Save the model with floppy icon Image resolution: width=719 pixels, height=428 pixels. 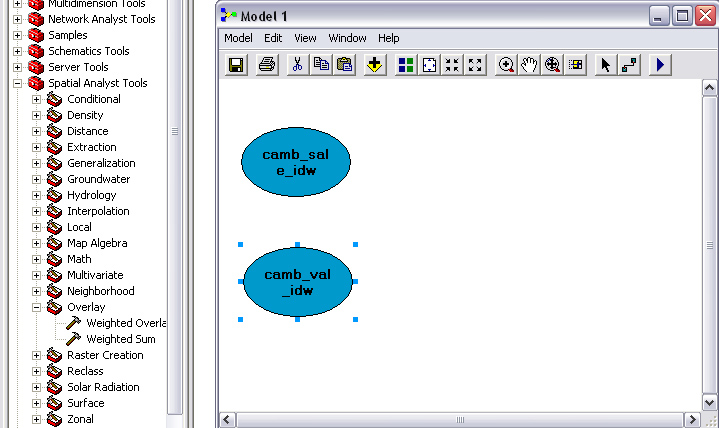(x=236, y=65)
